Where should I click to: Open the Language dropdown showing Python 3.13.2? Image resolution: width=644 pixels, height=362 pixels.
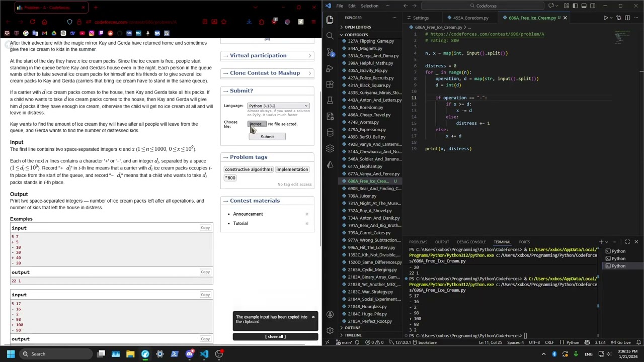point(278,106)
